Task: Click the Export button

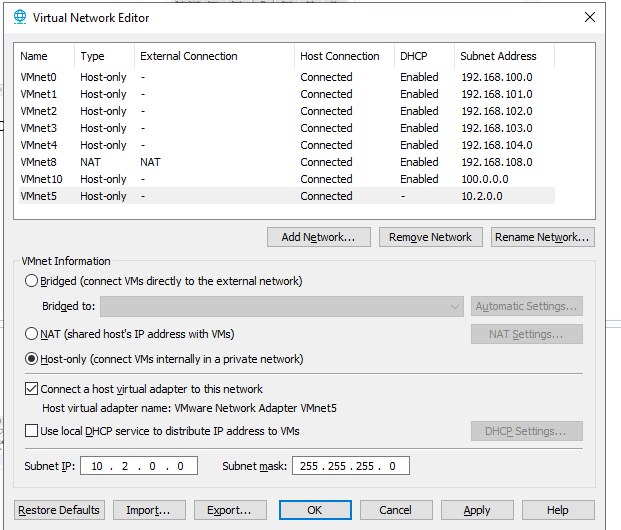Action: (230, 510)
